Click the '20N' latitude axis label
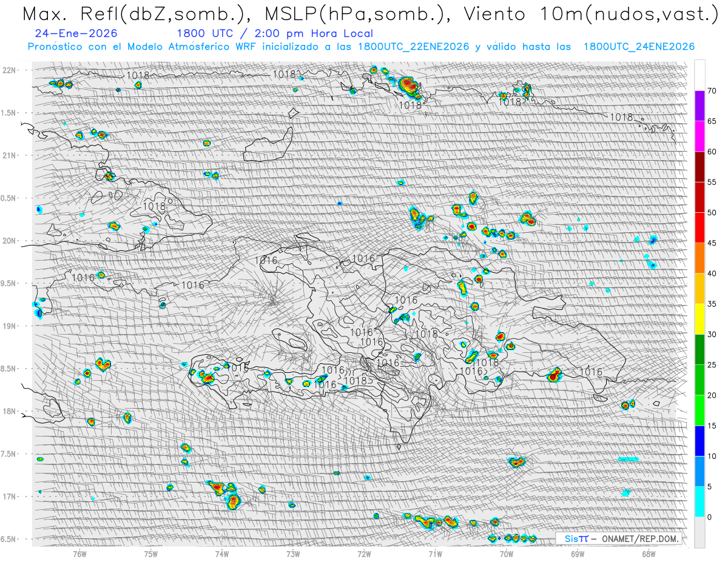 coord(9,241)
